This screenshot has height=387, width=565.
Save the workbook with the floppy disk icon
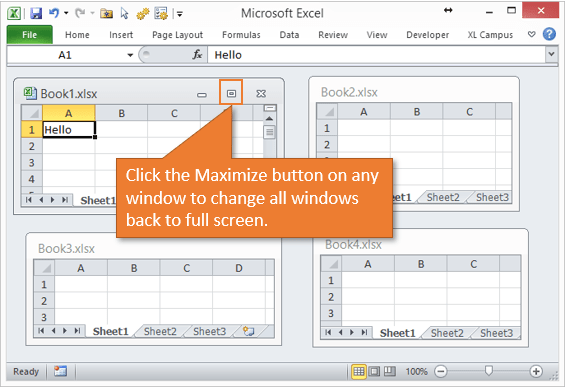pyautogui.click(x=36, y=14)
